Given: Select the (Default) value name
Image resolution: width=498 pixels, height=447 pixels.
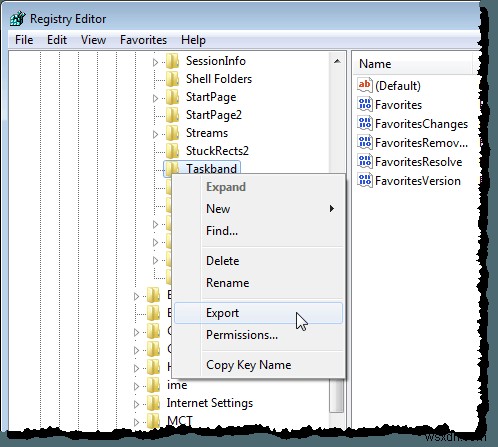Looking at the screenshot, I should tap(398, 86).
